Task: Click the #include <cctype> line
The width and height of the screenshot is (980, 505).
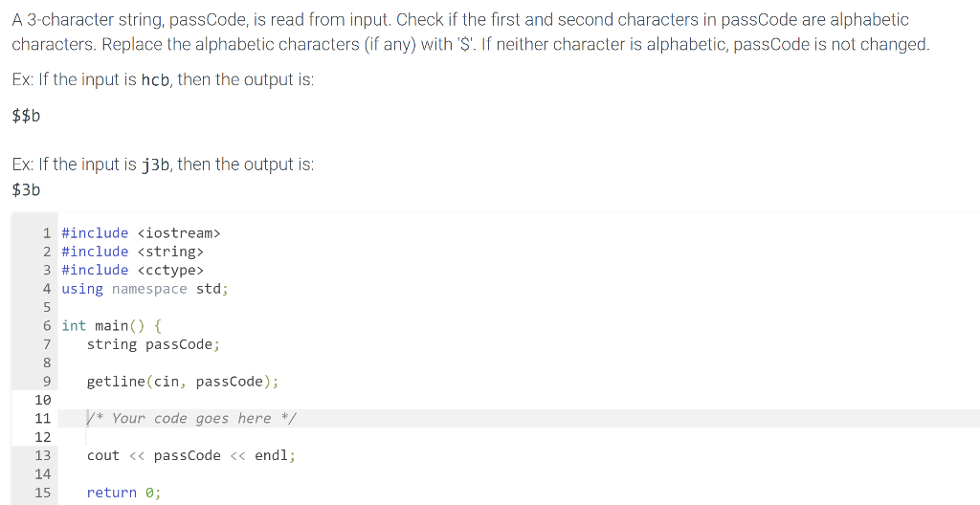Action: [x=132, y=270]
